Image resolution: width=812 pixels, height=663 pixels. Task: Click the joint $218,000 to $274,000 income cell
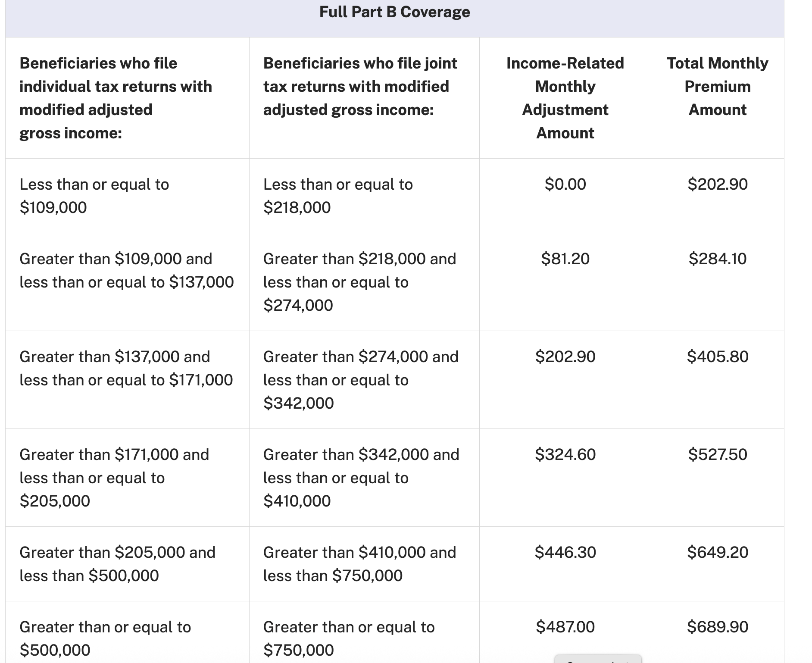click(x=359, y=282)
